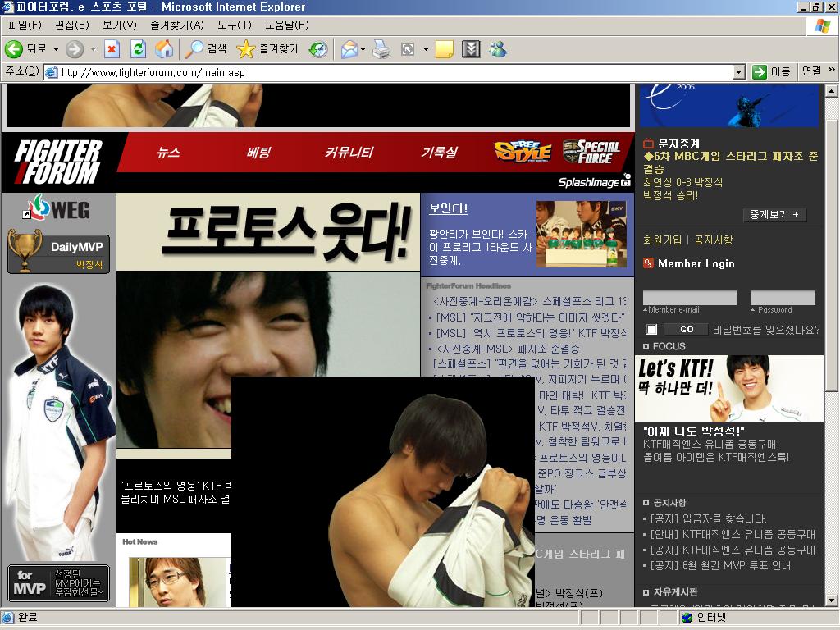Select the 베팅 site navigation tab
Viewport: 840px width, 630px height.
pyautogui.click(x=258, y=153)
